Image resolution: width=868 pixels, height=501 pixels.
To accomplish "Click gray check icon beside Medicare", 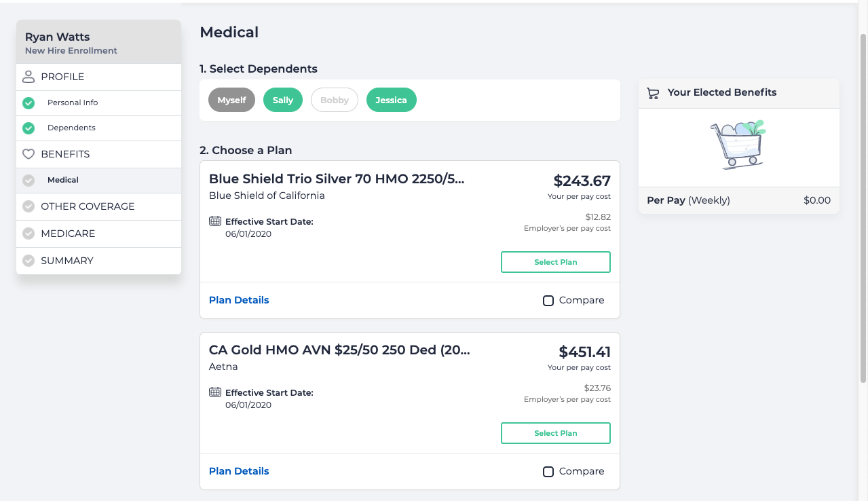I will tap(29, 234).
